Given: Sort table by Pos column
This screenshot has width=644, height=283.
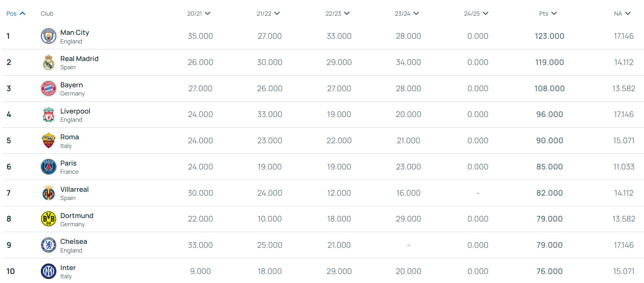Looking at the screenshot, I should [16, 14].
